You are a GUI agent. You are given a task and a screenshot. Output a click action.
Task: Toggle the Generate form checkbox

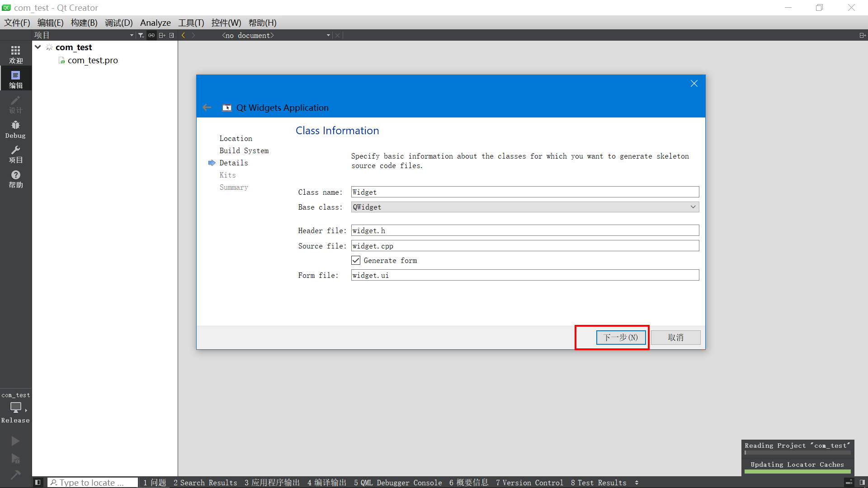pos(356,260)
